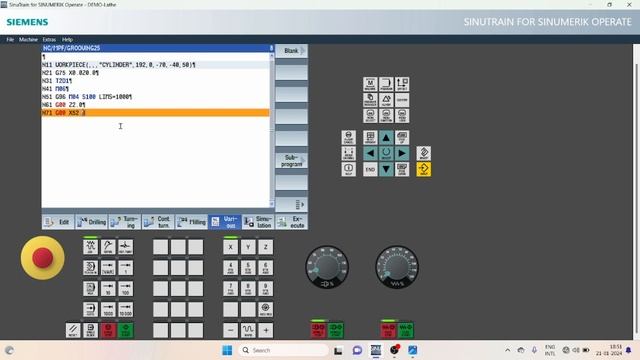Open the Extras menu

(x=49, y=40)
